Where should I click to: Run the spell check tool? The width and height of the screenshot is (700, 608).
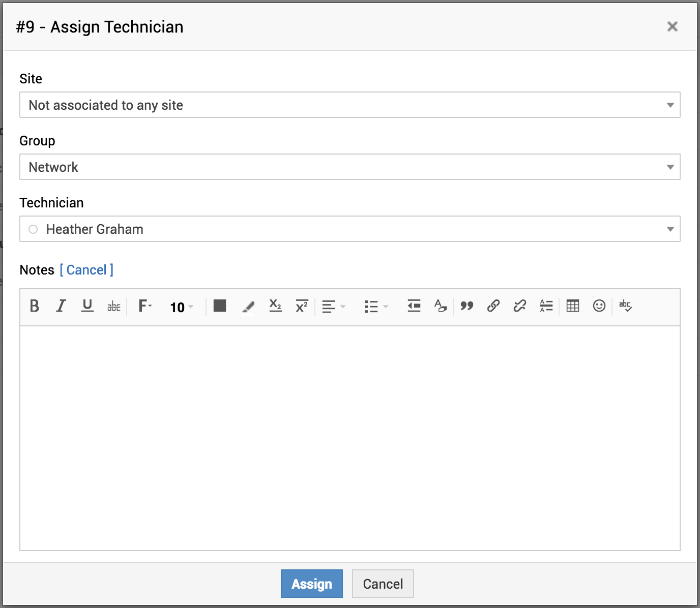pyautogui.click(x=625, y=306)
